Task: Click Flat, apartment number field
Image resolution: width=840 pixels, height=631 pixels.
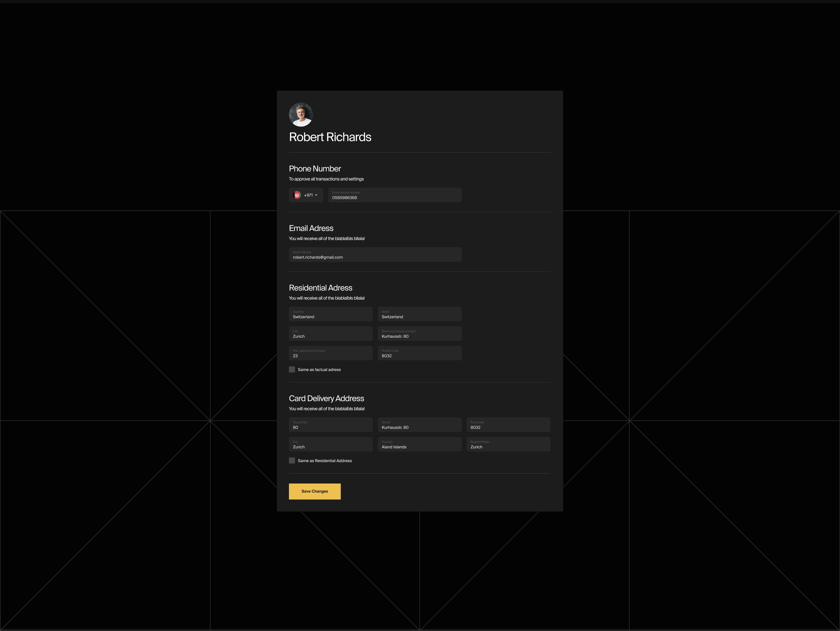Action: 330,353
